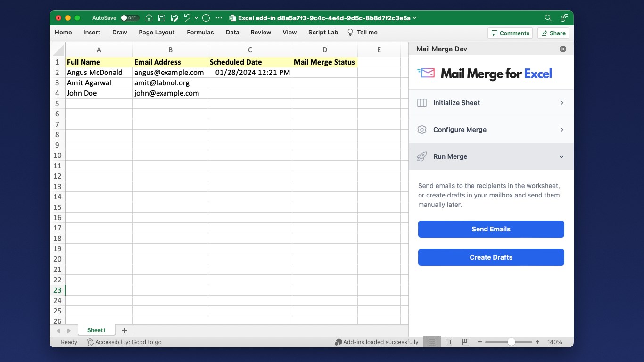
Task: Click the Redo circular arrow icon
Action: [x=206, y=18]
